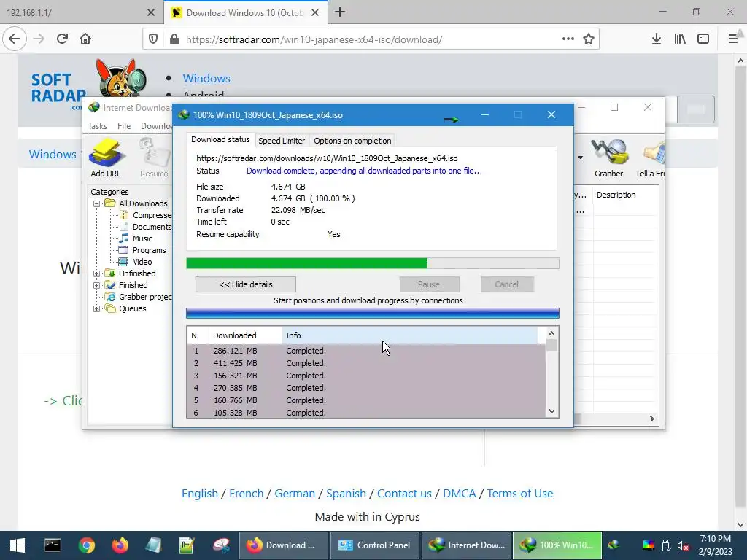Switch to Speed Limiter tab
Image resolution: width=747 pixels, height=560 pixels.
pos(282,141)
